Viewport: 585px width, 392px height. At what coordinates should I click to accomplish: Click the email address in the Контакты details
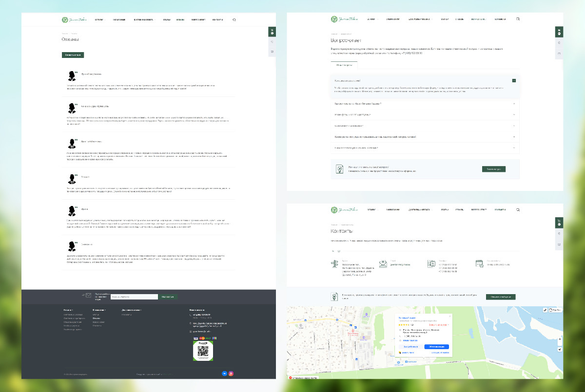point(400,265)
